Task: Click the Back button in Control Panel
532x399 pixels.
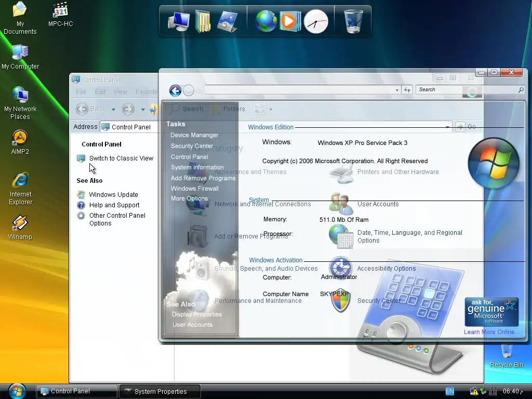Action: [90, 109]
